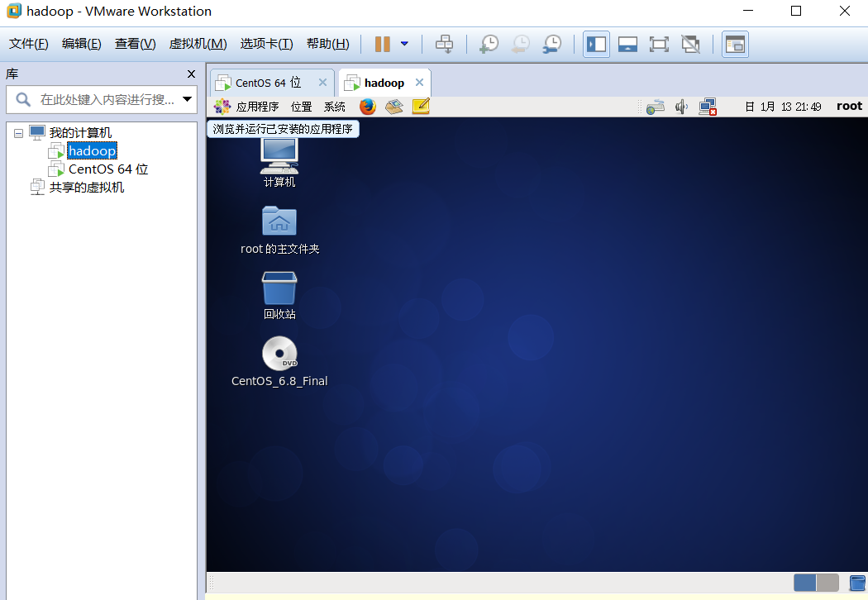Revert VM to previous snapshot
The width and height of the screenshot is (868, 600).
tap(520, 44)
